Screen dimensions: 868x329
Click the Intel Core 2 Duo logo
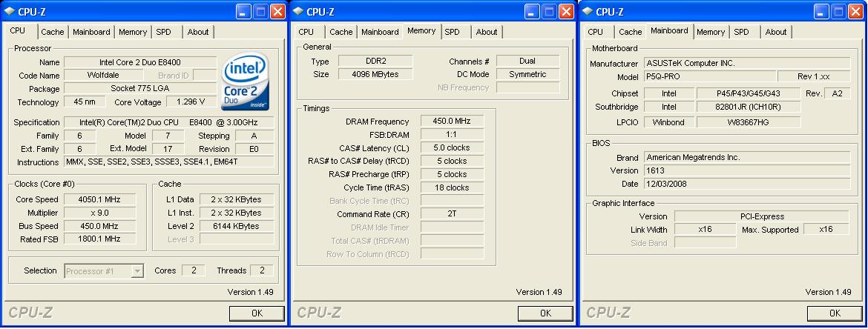tap(246, 82)
